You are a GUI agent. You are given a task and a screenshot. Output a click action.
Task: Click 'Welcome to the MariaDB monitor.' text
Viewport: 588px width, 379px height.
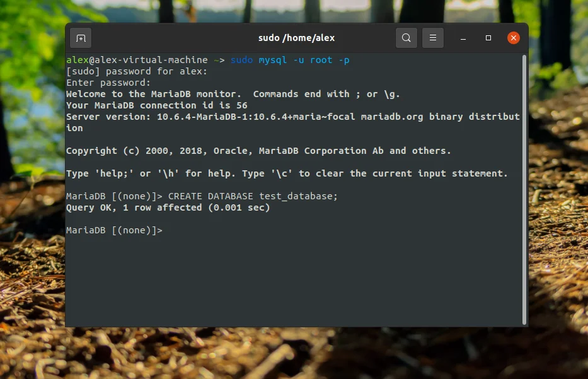coord(154,94)
